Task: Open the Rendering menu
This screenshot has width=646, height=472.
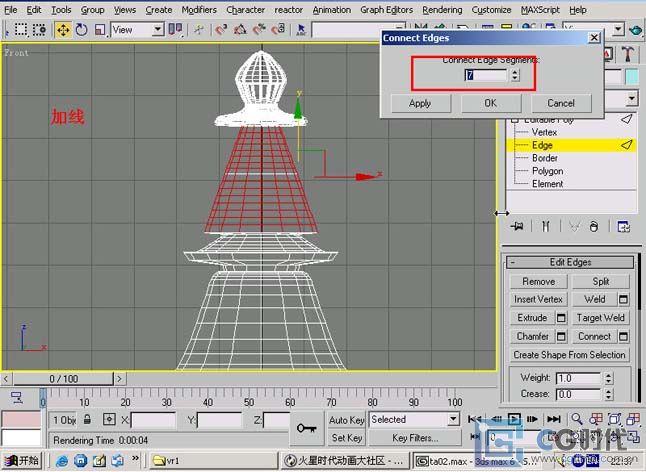Action: [x=442, y=9]
